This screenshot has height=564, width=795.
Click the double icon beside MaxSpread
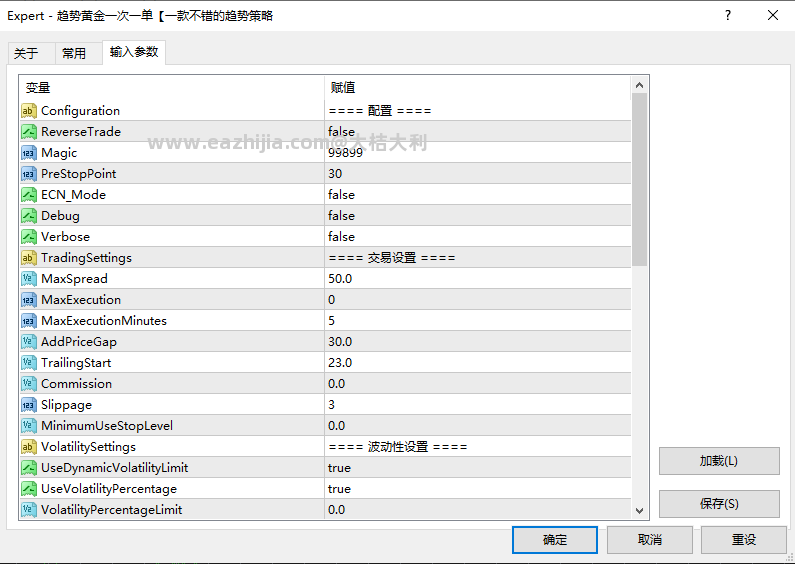[29, 279]
